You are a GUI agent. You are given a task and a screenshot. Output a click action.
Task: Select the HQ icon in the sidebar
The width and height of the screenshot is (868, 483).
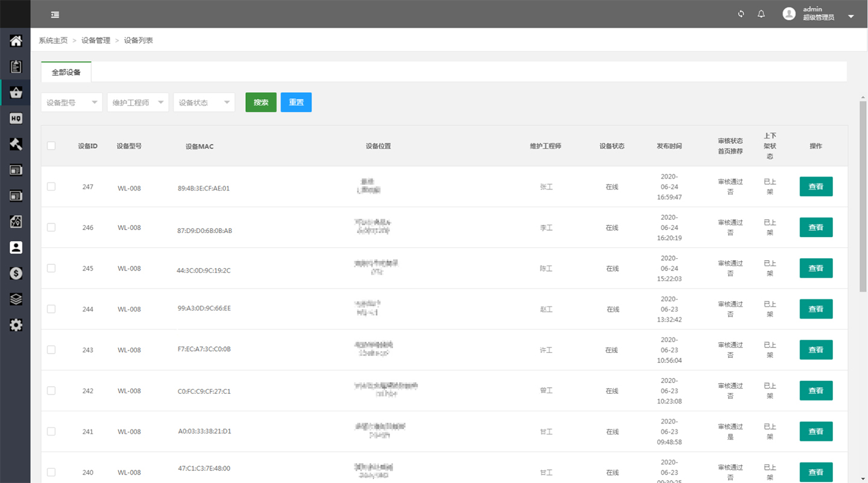coord(16,119)
